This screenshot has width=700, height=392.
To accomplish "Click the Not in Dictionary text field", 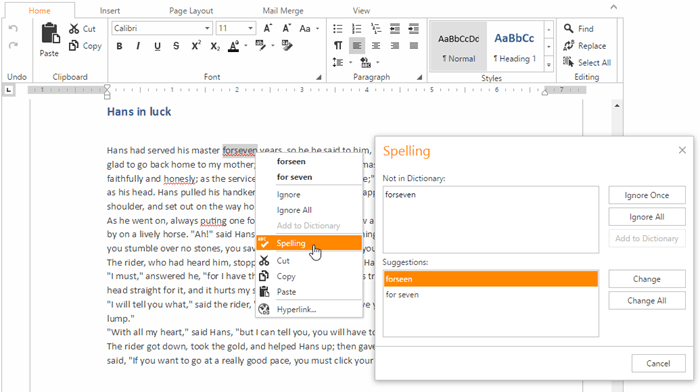I will [x=491, y=220].
